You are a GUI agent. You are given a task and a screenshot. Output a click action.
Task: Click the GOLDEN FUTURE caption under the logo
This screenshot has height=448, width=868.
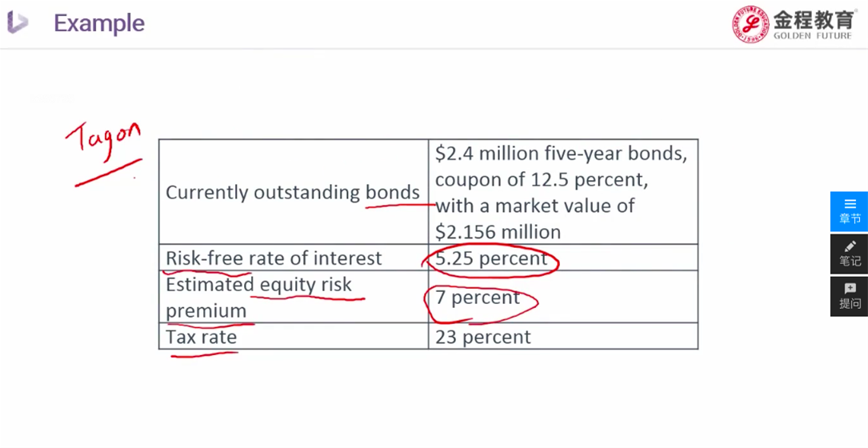click(812, 36)
